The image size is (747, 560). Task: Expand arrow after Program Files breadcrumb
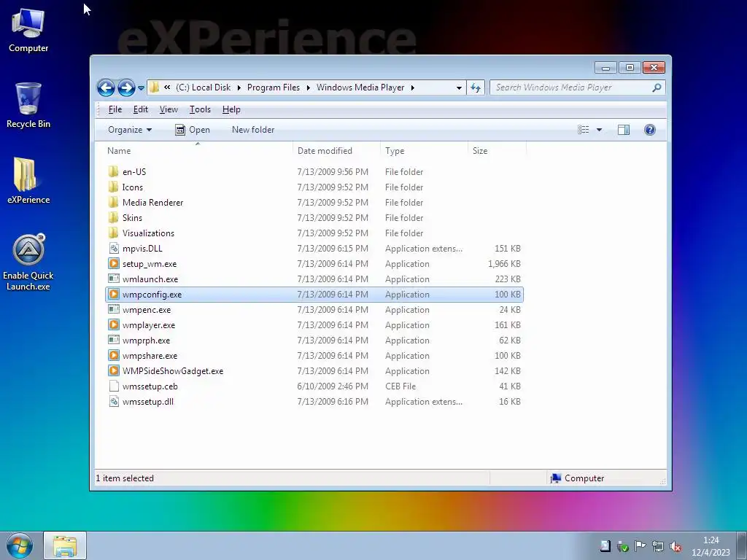[x=309, y=87]
